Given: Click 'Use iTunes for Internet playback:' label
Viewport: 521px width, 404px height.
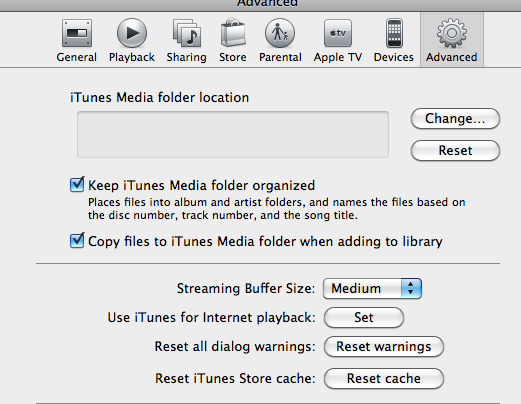Looking at the screenshot, I should 211,318.
